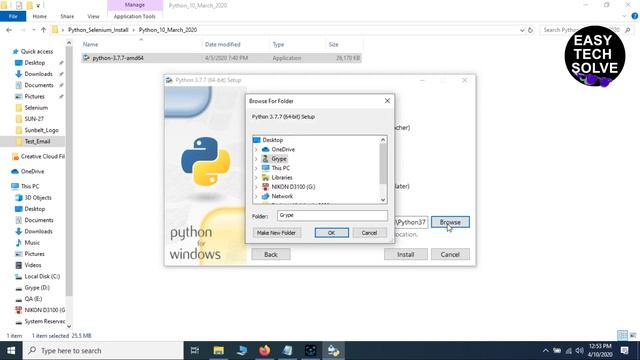This screenshot has height=360, width=640.
Task: Expand This PC node in folder tree
Action: pyautogui.click(x=256, y=168)
